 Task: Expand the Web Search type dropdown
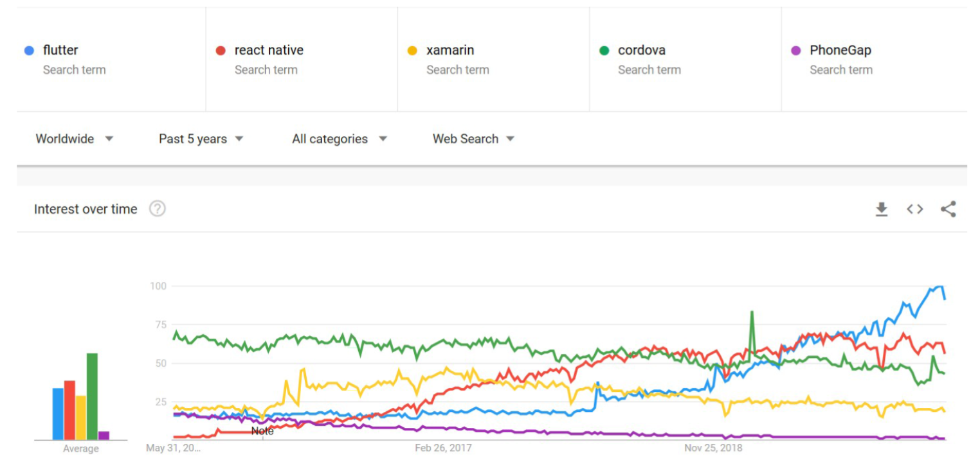pyautogui.click(x=474, y=139)
